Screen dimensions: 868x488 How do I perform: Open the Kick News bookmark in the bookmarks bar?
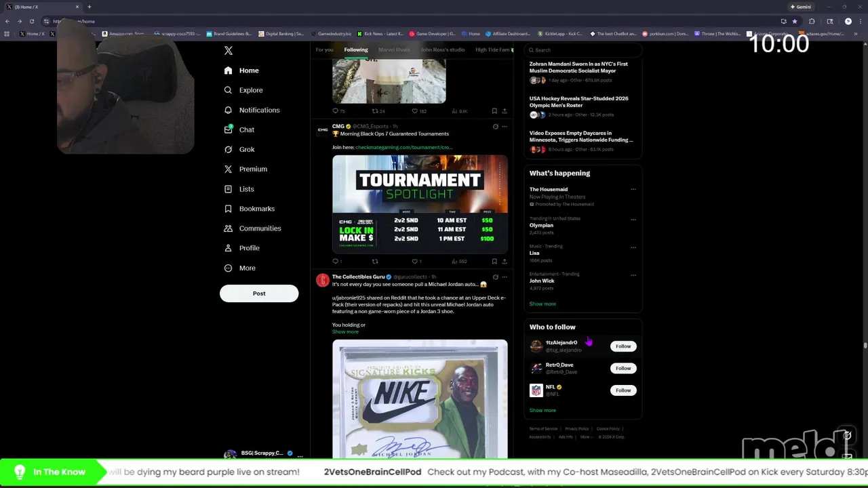[x=380, y=33]
